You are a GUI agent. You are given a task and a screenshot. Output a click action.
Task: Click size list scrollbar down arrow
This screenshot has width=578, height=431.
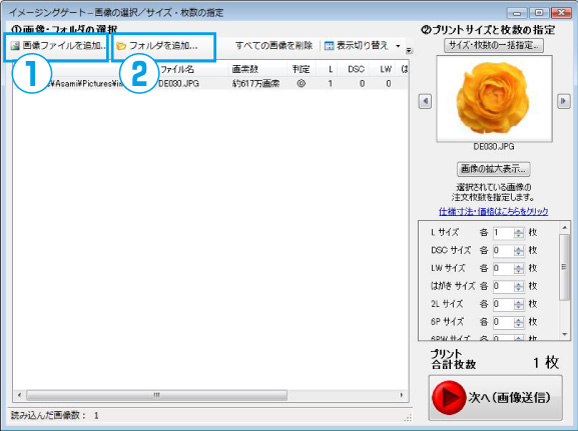(x=565, y=334)
